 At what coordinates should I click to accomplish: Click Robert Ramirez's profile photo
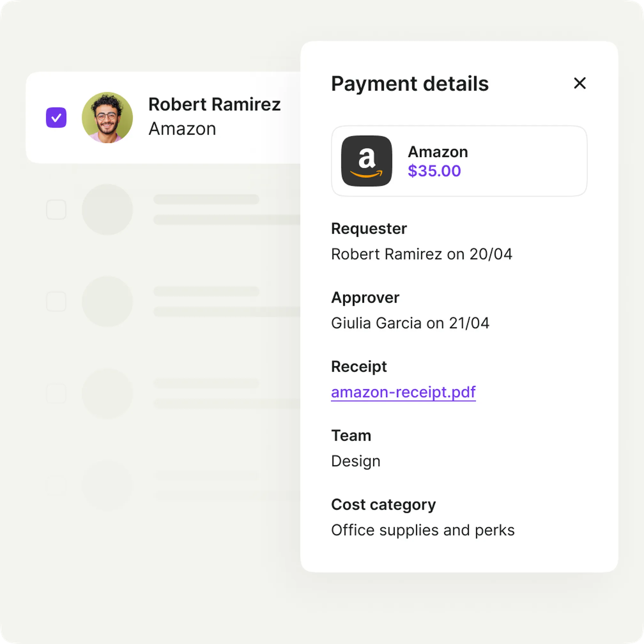(x=107, y=117)
